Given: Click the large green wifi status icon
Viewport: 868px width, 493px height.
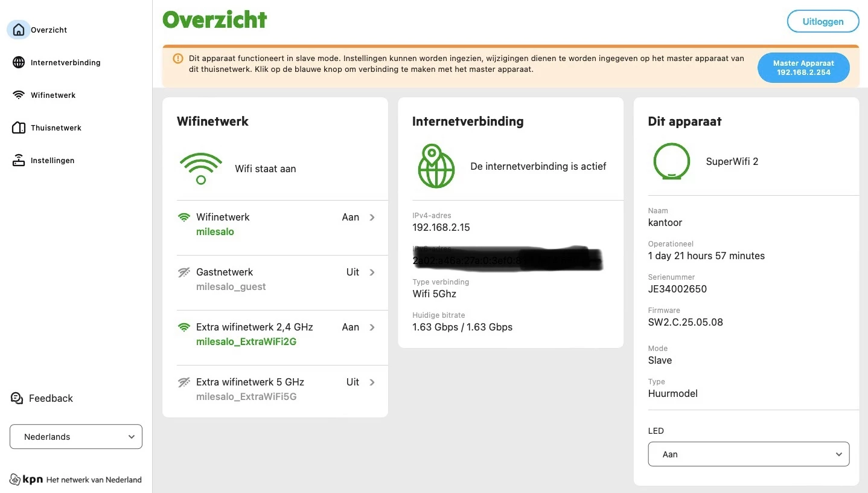Looking at the screenshot, I should click(201, 169).
